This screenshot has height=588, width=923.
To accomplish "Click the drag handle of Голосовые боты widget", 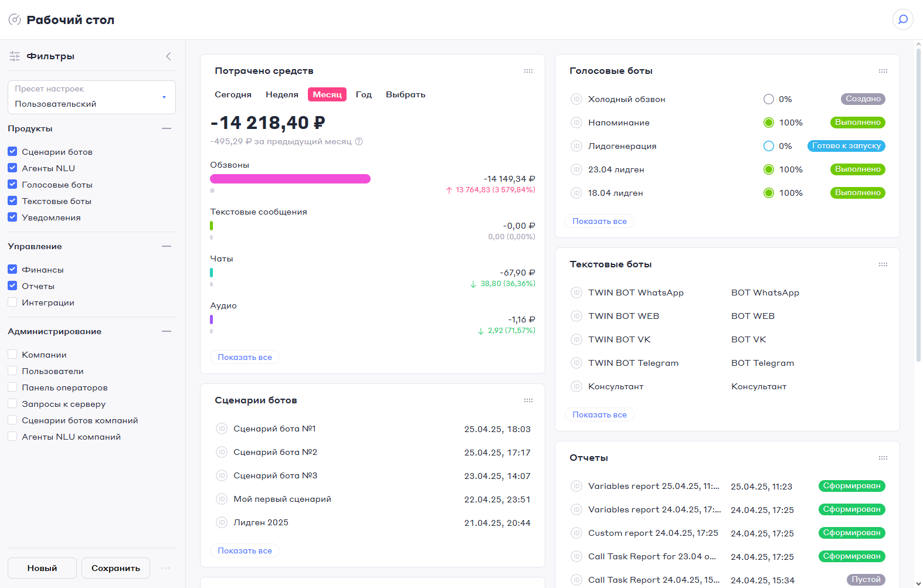I will tap(883, 71).
